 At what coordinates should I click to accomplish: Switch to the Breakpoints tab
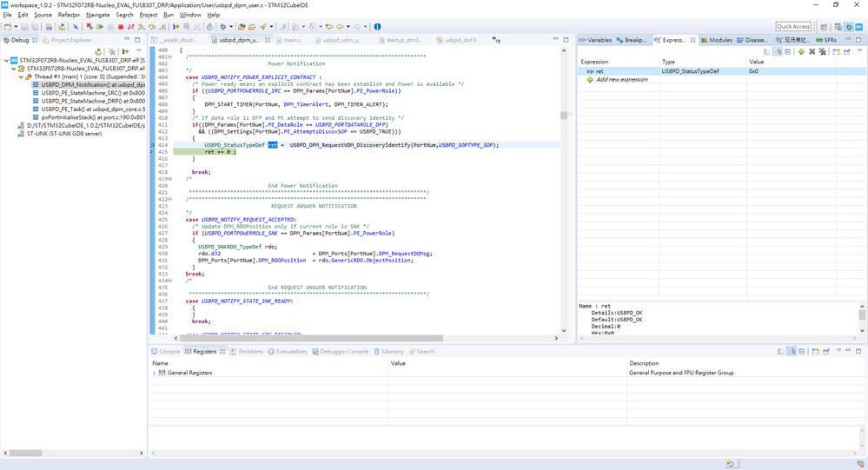click(x=631, y=40)
